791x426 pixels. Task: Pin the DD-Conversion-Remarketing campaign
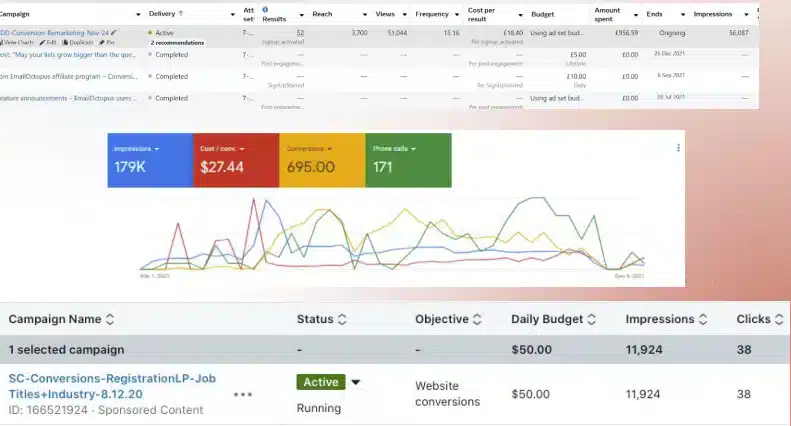click(106, 43)
